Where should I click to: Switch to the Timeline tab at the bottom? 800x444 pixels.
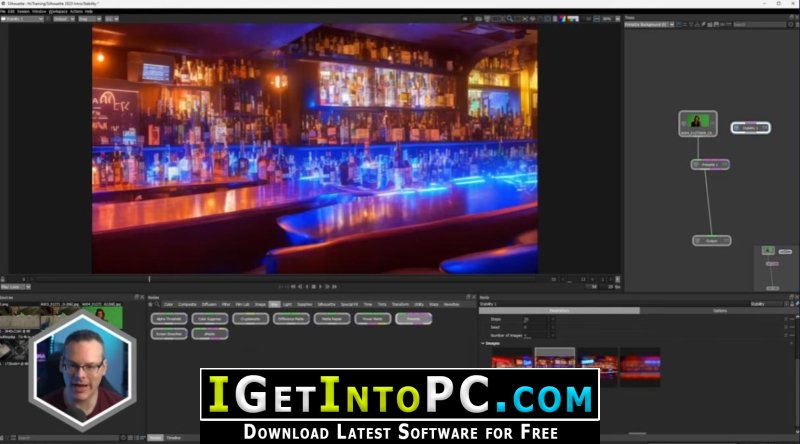pos(174,438)
